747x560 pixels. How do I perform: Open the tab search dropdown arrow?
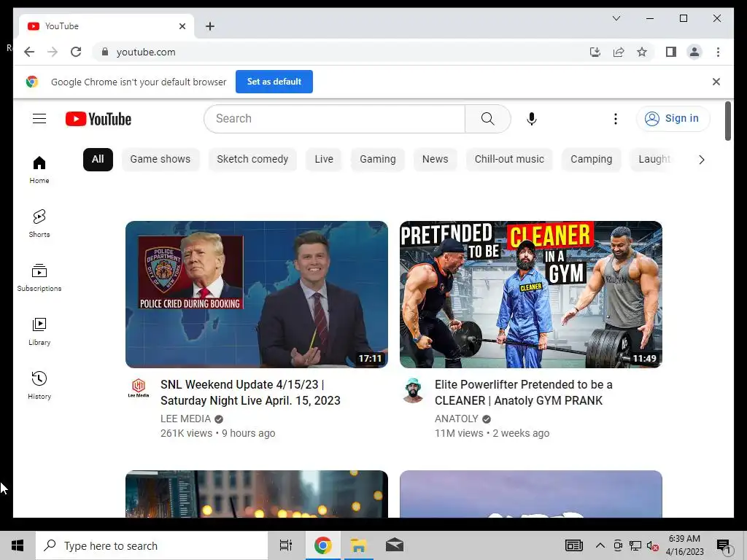coord(616,18)
